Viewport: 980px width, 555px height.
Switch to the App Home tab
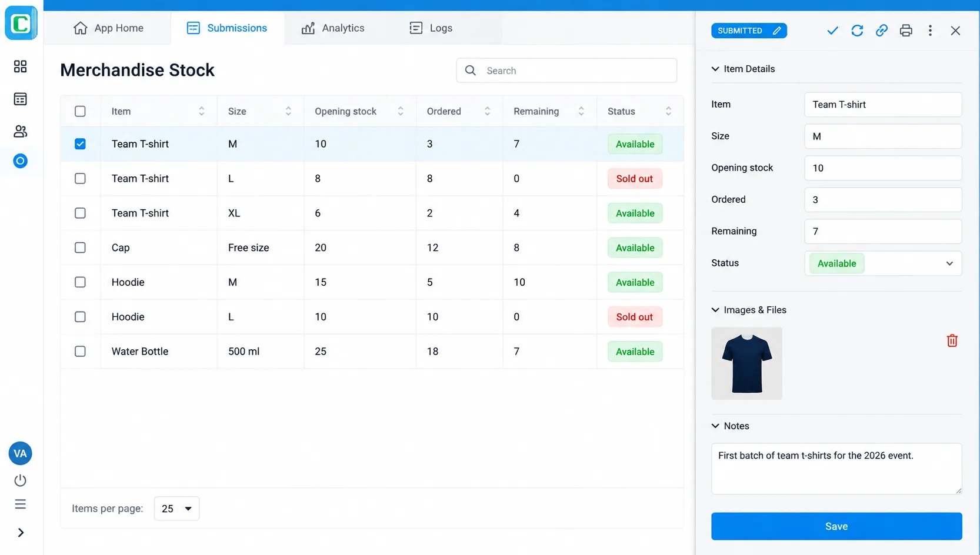pos(108,28)
